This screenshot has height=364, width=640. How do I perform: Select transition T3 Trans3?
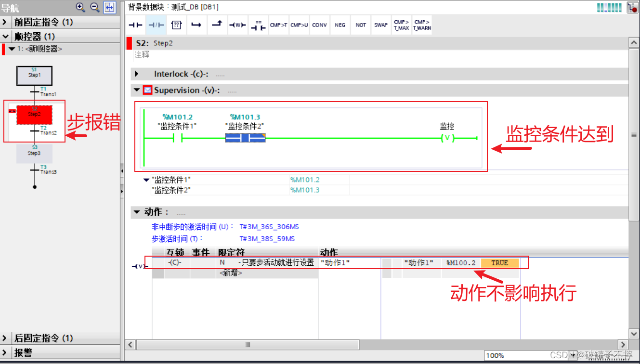click(44, 169)
